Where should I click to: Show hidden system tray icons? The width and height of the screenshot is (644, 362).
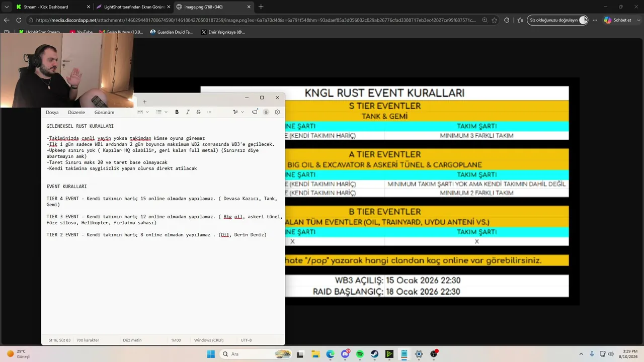(581, 354)
